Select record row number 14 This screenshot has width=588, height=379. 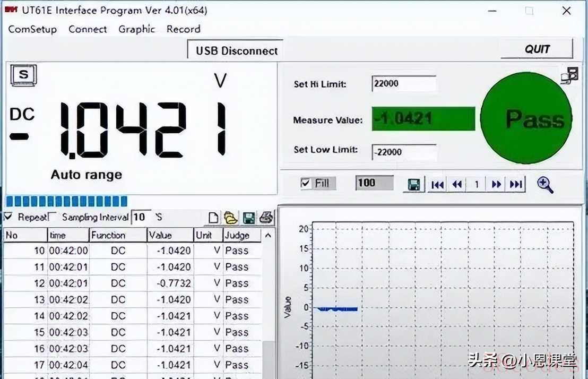click(x=133, y=316)
